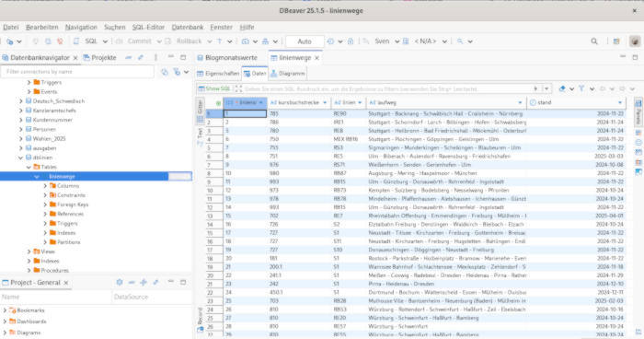Click the filter connections by name field
Viewport: 644px width, 339px height.
tap(77, 72)
